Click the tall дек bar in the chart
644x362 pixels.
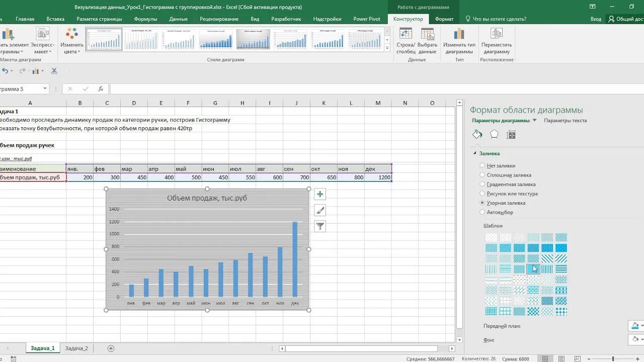295,259
